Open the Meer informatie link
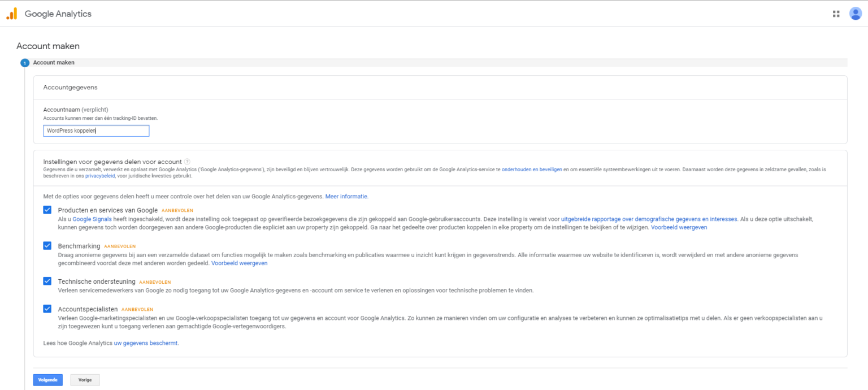The width and height of the screenshot is (868, 390). [346, 196]
